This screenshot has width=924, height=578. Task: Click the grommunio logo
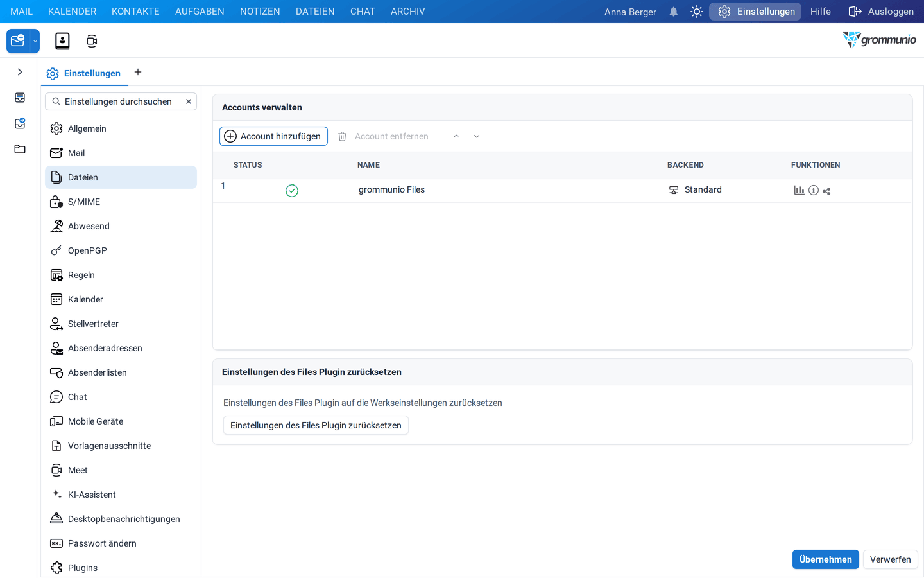(x=879, y=40)
